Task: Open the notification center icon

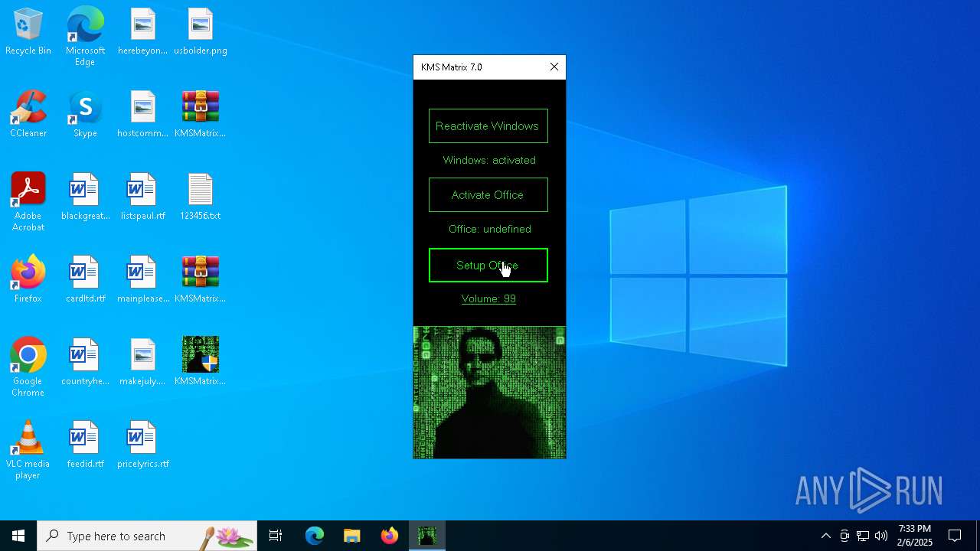Action: tap(955, 536)
